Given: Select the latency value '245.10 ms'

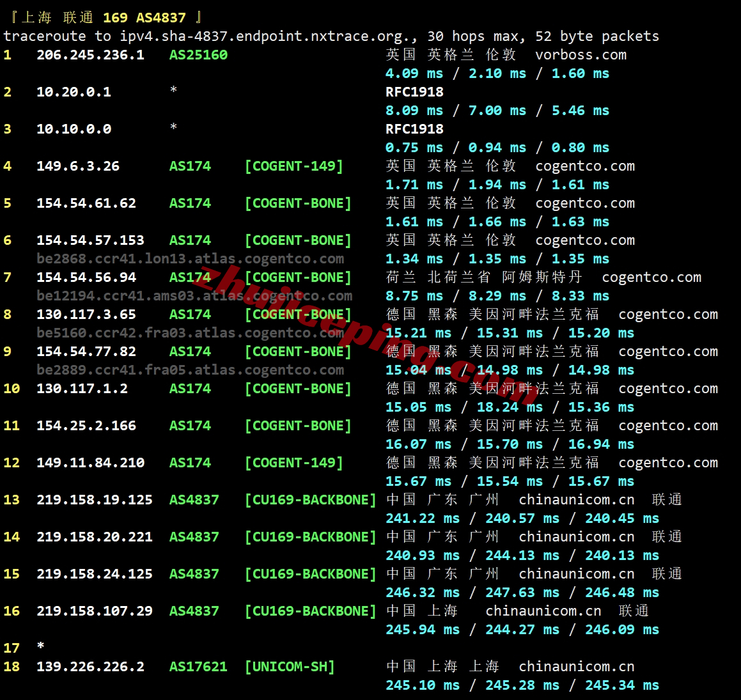Looking at the screenshot, I should [423, 685].
